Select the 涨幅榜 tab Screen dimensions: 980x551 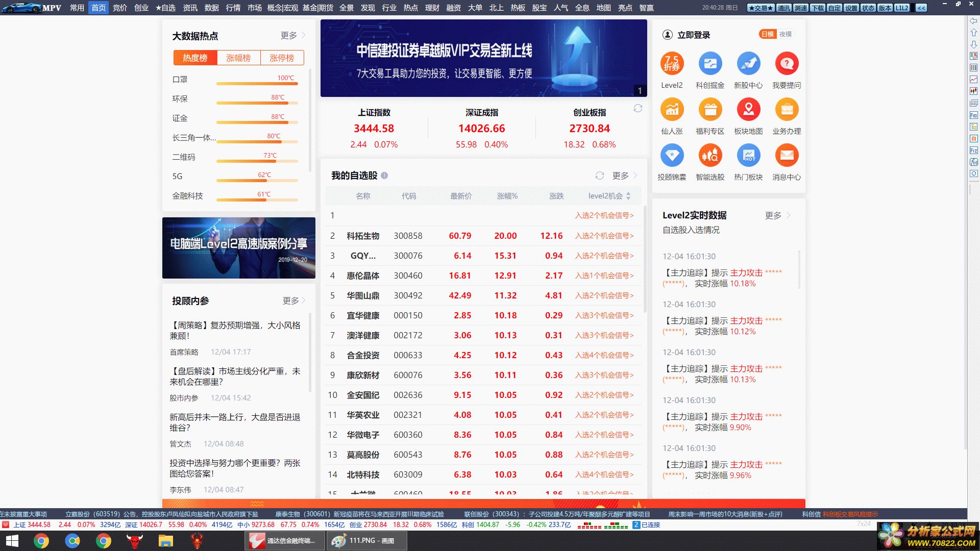[238, 58]
